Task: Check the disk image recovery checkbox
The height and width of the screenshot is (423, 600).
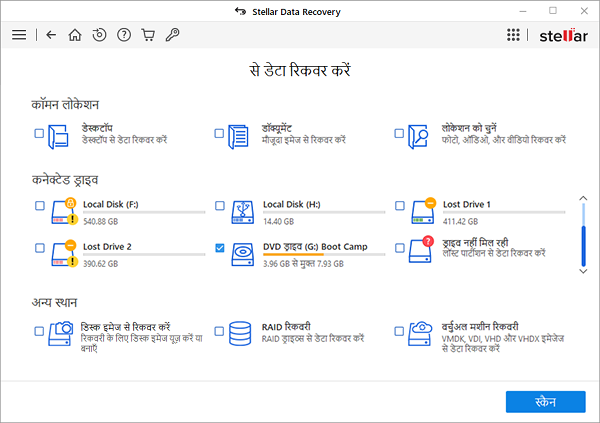Action: tap(39, 331)
